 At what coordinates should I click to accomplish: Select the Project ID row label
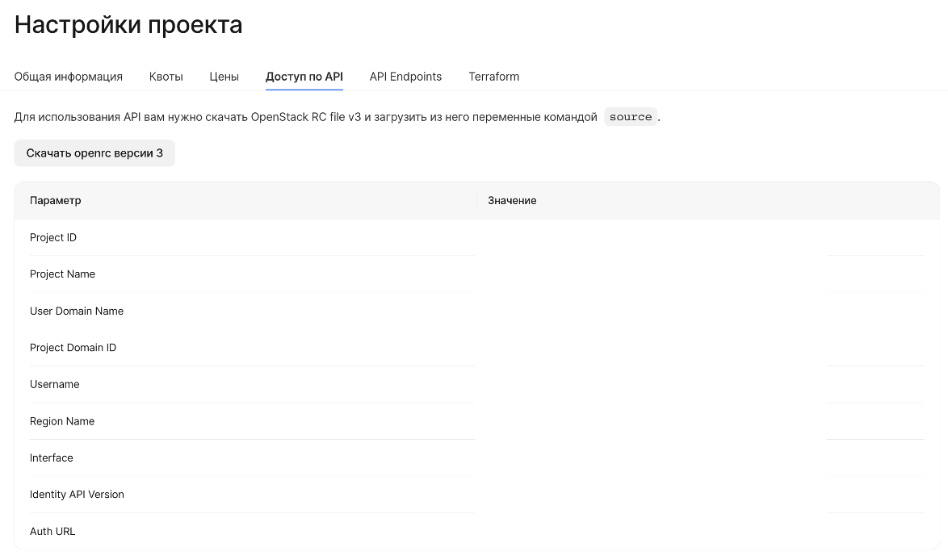pos(53,237)
